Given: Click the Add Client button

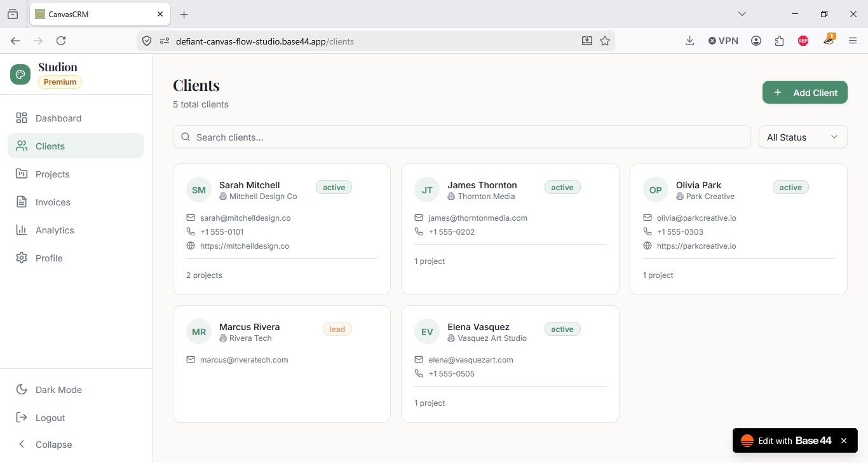Looking at the screenshot, I should (x=805, y=92).
